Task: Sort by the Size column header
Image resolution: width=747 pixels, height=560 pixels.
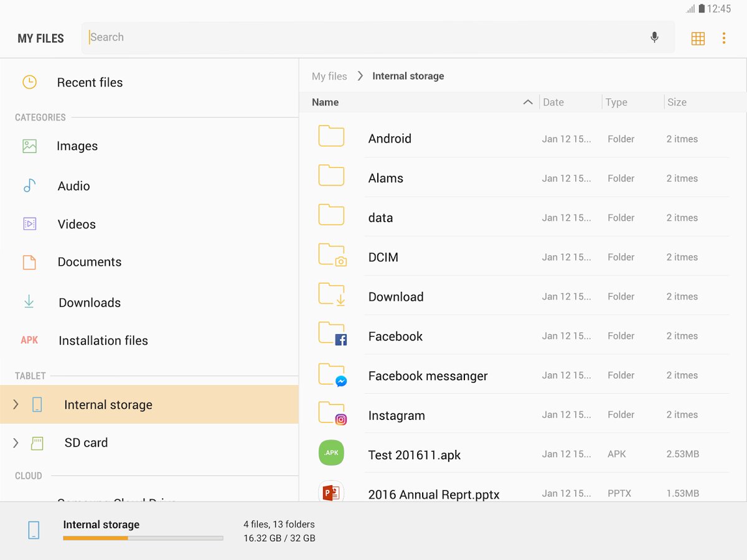Action: (677, 103)
